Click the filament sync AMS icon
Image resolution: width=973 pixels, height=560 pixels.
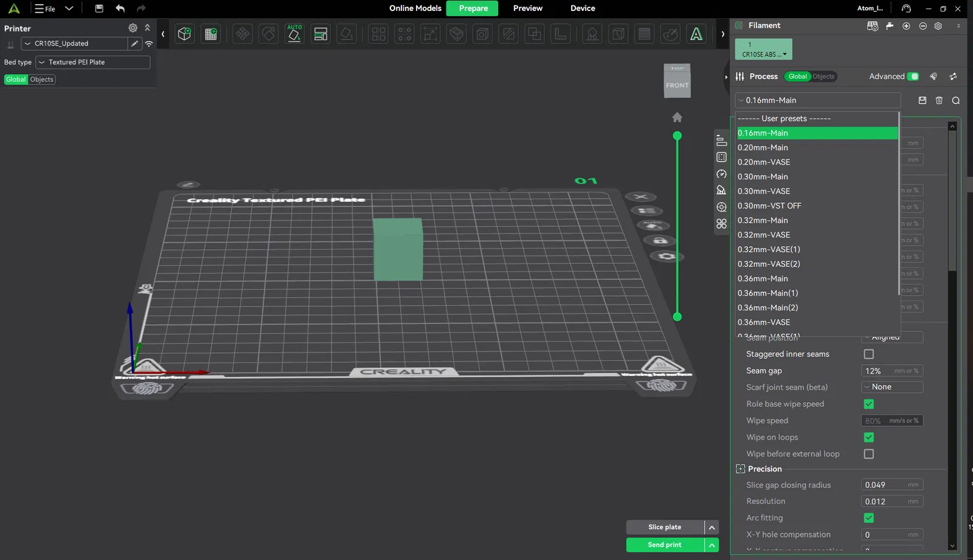tap(873, 26)
